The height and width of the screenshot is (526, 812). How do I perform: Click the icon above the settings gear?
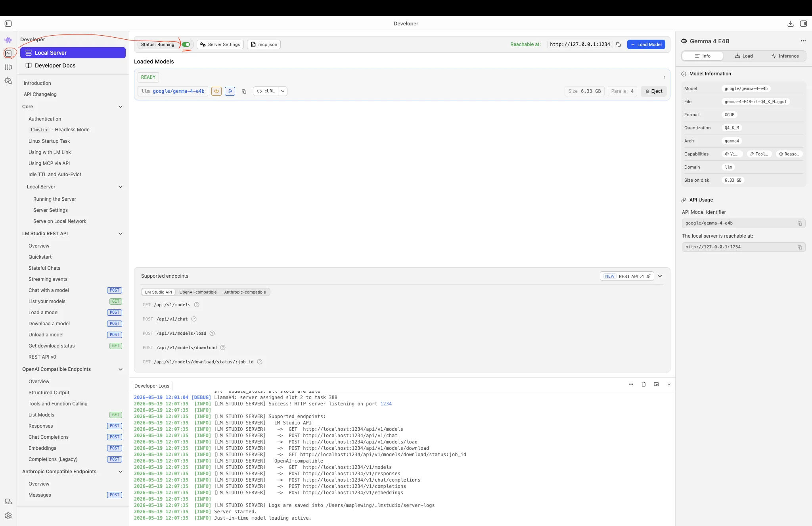(x=8, y=502)
